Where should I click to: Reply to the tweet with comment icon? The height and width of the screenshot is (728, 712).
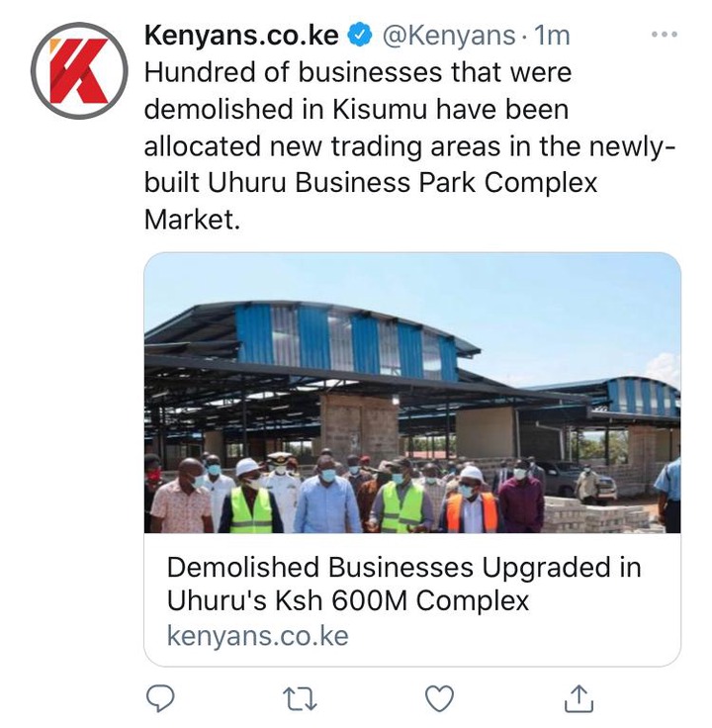click(160, 698)
